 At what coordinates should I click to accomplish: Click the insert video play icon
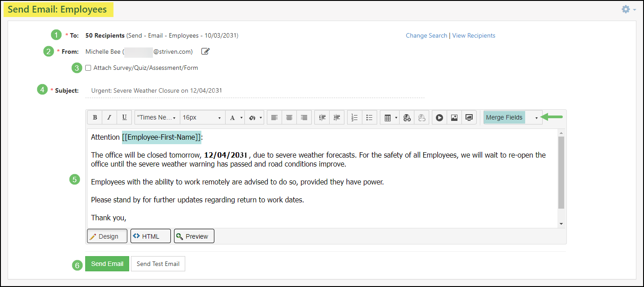click(439, 117)
